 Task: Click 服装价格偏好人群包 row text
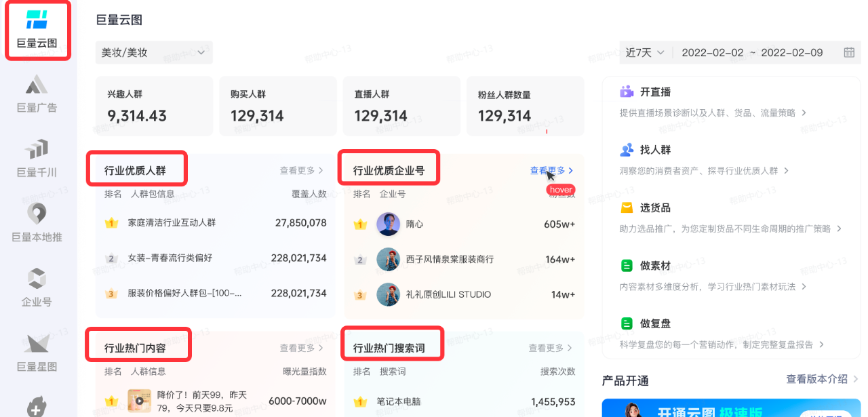(x=185, y=294)
